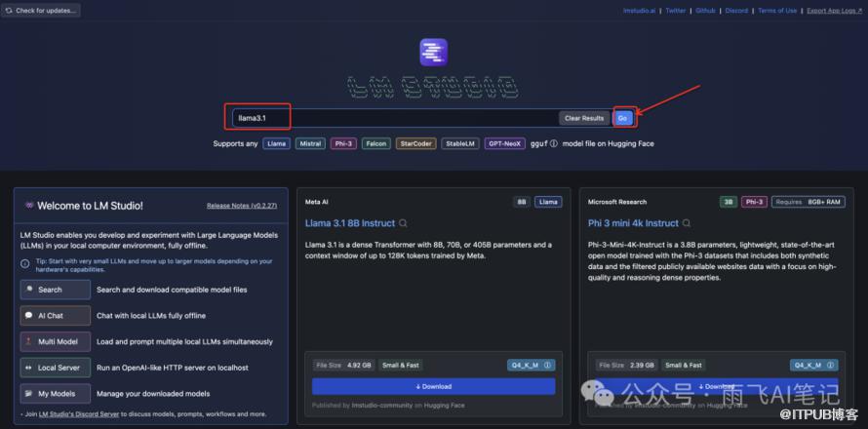Click the tip info icon in welcome panel
868x429 pixels.
pos(25,264)
